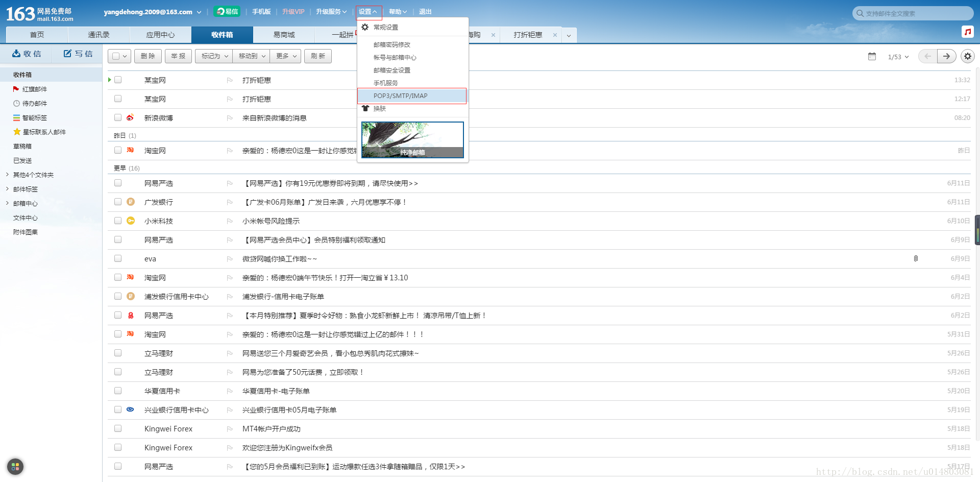This screenshot has height=482, width=980.
Task: Open the settings gear beside pagination arrows
Action: (968, 56)
